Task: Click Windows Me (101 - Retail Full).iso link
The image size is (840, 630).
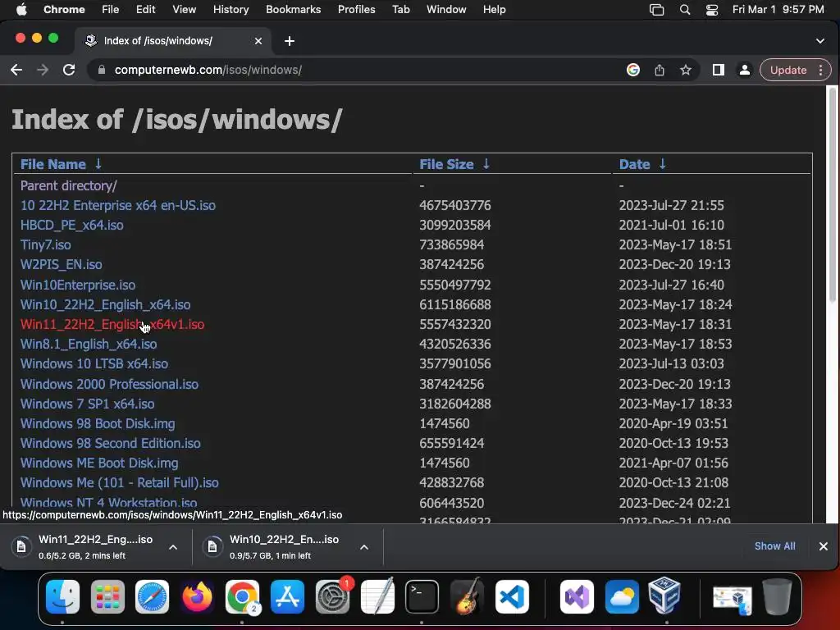Action: pyautogui.click(x=120, y=482)
